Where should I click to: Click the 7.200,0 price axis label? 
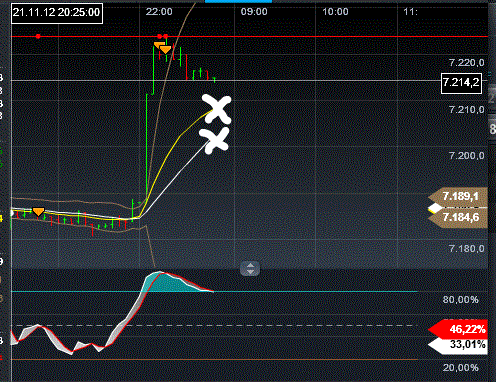[467, 156]
